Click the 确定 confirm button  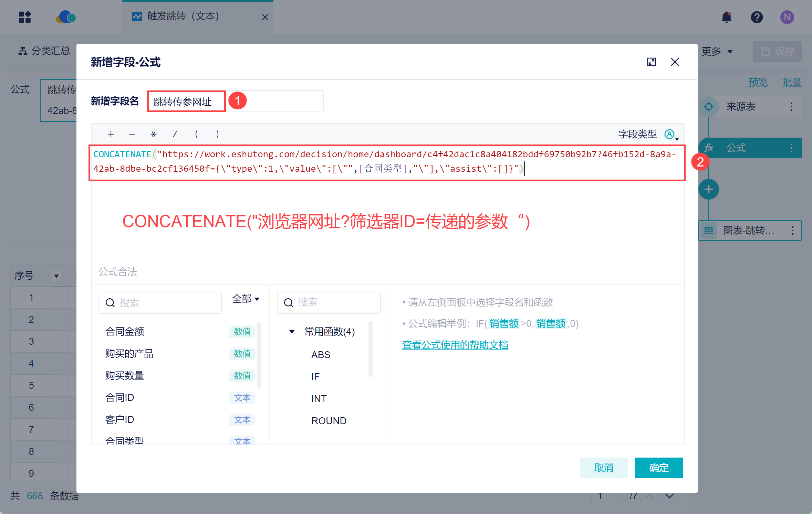click(658, 468)
